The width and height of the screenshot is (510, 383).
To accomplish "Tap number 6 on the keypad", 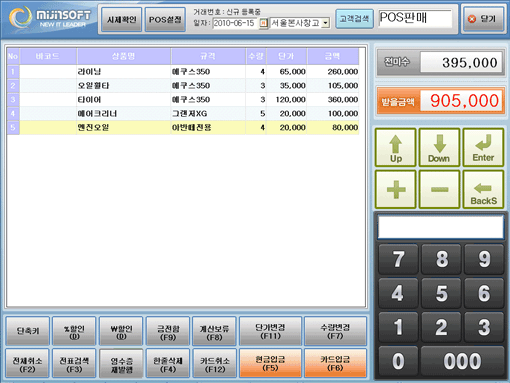I will 484,293.
